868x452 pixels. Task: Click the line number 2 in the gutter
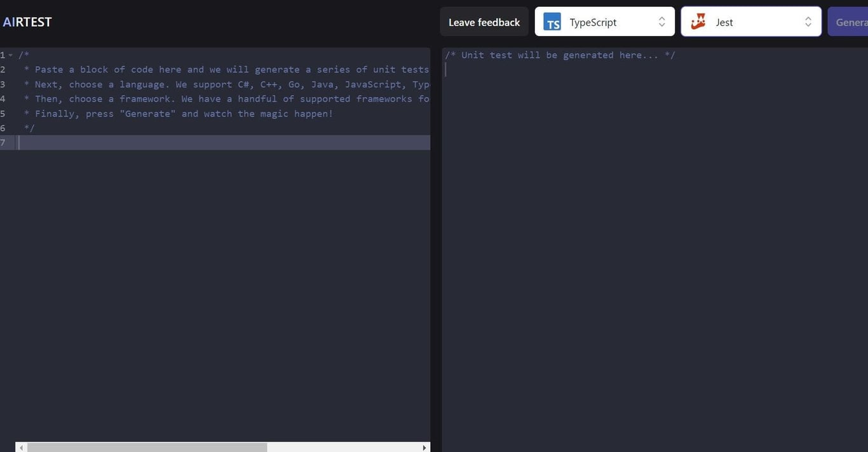3,70
